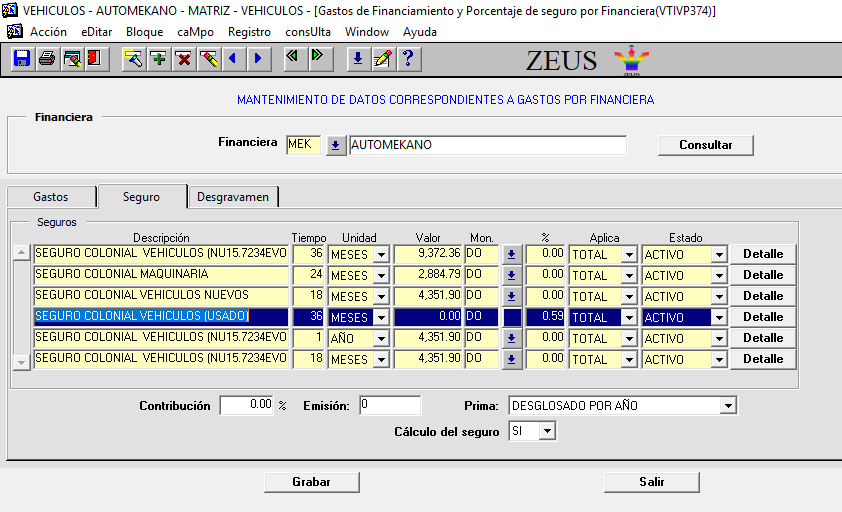Open Unidad dropdown for SEGURO COLONIAL MAQUINARIA row
Viewport: 842px width, 512px height.
click(x=382, y=275)
